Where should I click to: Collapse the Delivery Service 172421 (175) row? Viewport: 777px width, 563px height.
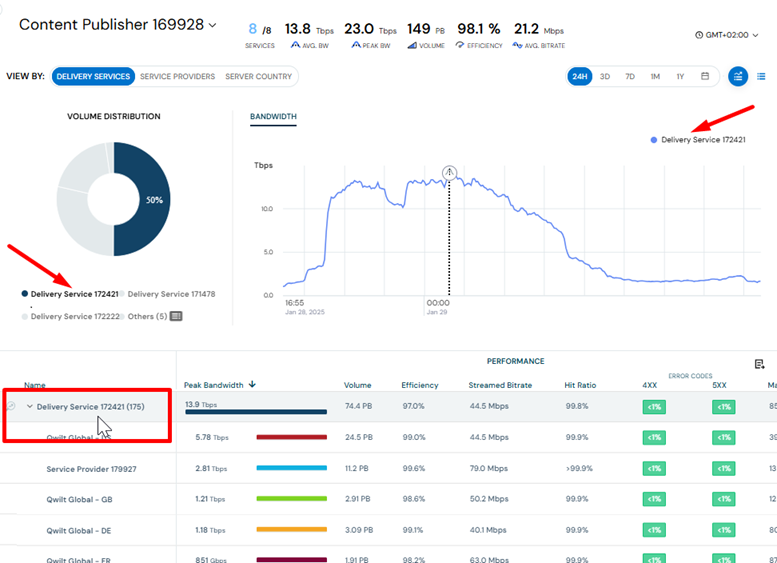[x=30, y=406]
